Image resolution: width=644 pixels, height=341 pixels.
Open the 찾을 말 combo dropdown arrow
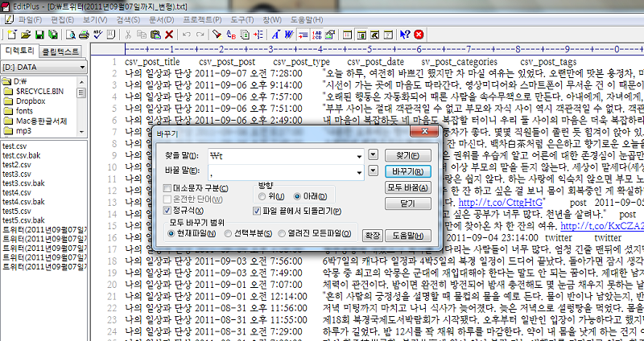click(x=359, y=156)
